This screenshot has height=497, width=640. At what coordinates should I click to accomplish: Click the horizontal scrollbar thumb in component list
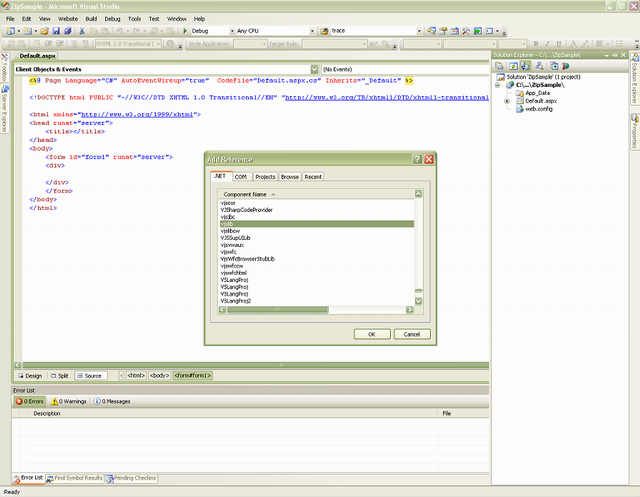(278, 310)
